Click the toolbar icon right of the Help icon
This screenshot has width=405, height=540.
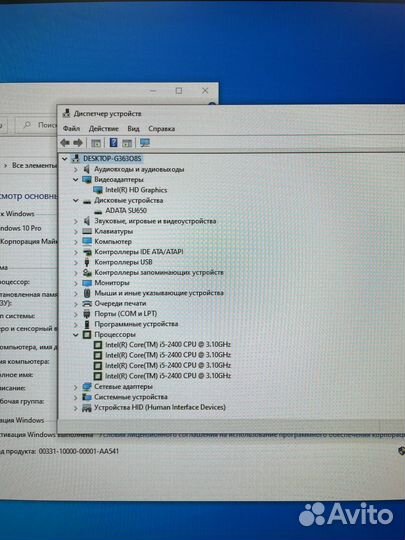click(127, 143)
